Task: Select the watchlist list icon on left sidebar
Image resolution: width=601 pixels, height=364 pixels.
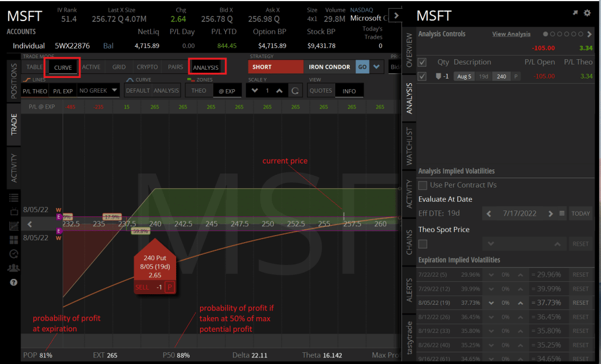Action: 12,198
